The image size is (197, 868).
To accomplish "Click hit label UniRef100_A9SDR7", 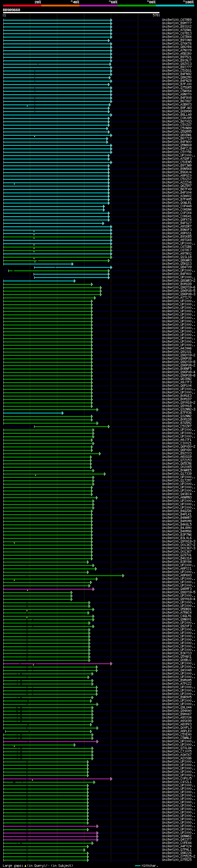I will 177,226.
